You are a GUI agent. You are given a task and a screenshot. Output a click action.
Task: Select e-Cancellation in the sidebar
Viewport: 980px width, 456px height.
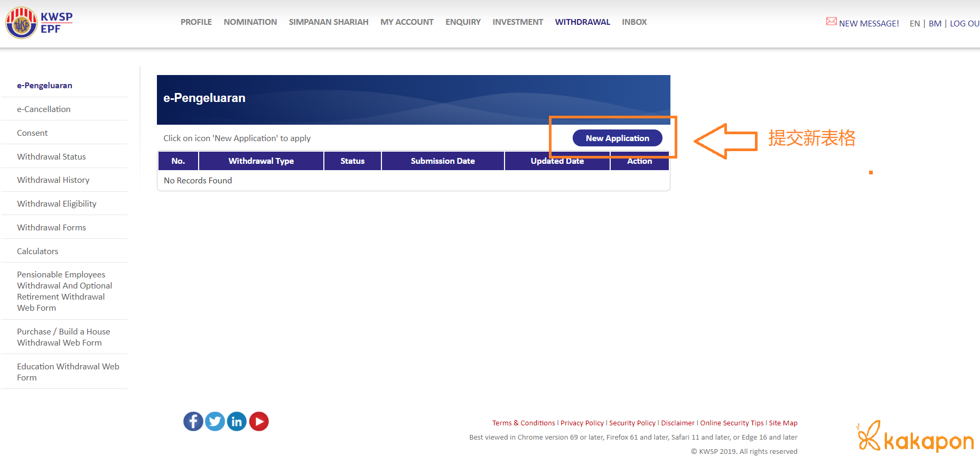click(x=44, y=109)
